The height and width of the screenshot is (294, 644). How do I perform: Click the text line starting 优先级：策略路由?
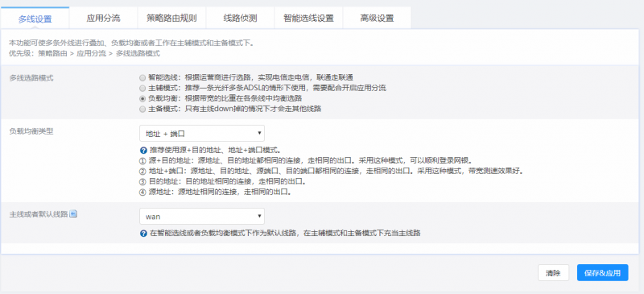pyautogui.click(x=85, y=53)
